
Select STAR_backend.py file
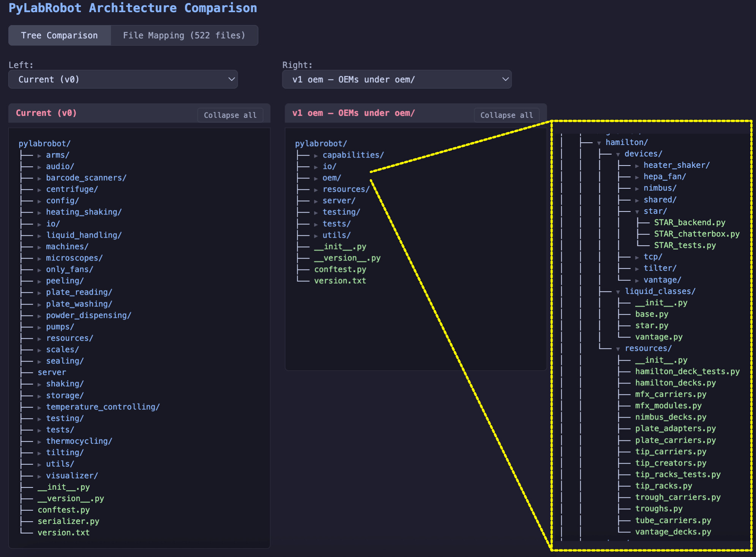(x=689, y=222)
